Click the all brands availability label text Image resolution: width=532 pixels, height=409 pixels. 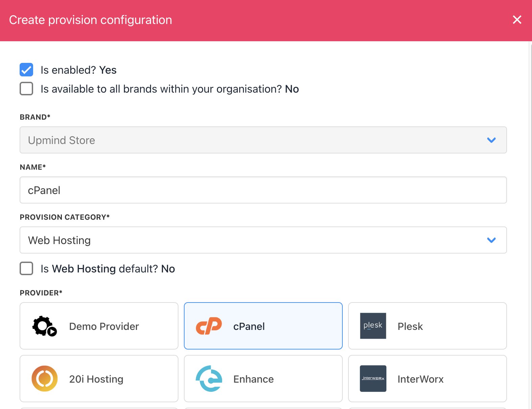point(170,89)
